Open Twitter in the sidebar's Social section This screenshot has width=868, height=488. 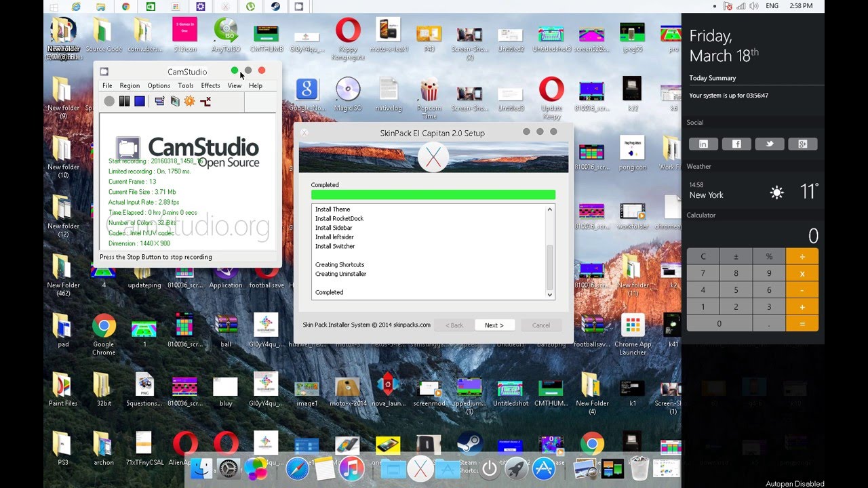tap(770, 144)
